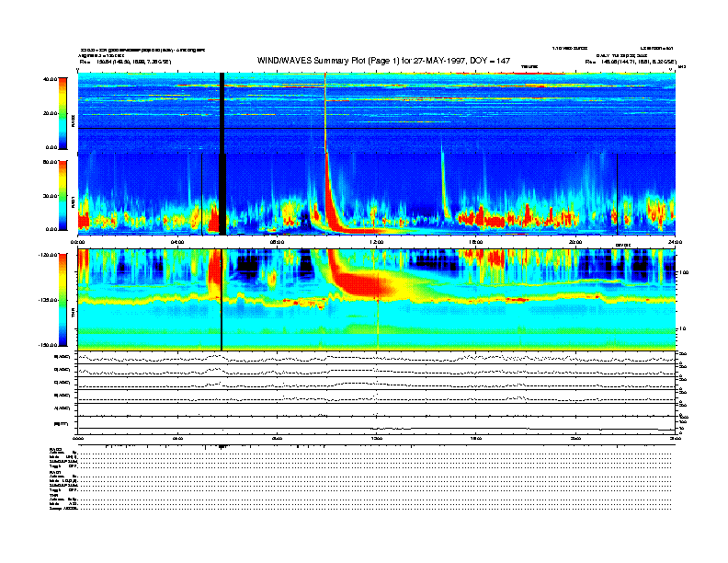Click the 10 tick on TNR right axis

[684, 329]
